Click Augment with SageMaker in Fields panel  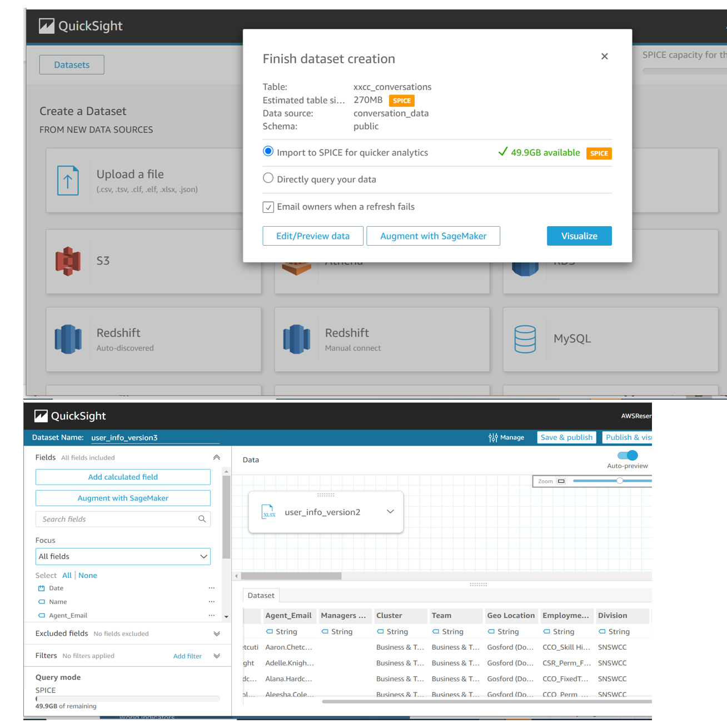[x=123, y=498]
